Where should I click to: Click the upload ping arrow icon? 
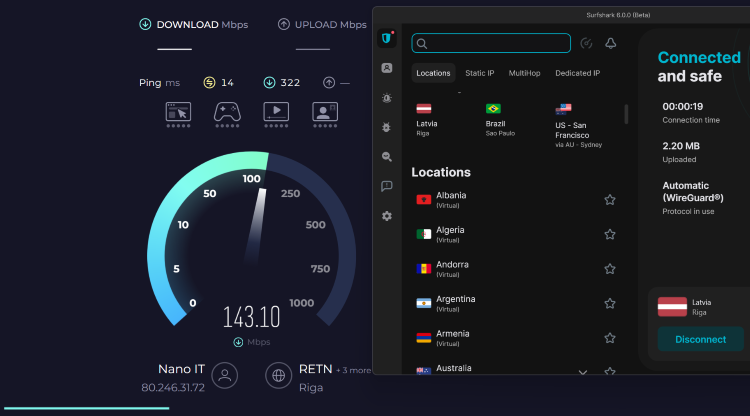(x=329, y=83)
